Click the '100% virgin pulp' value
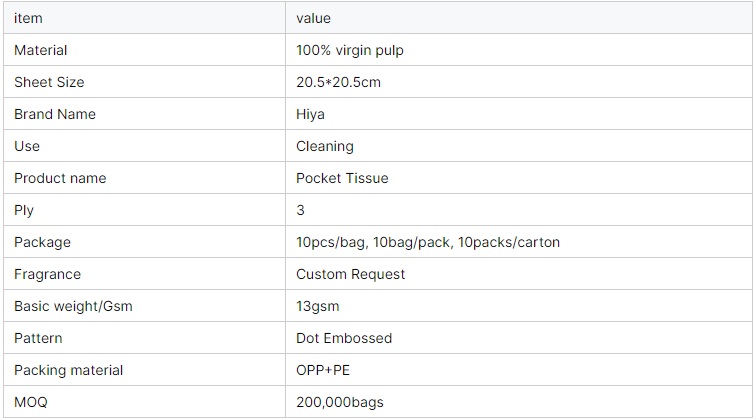 pos(350,51)
